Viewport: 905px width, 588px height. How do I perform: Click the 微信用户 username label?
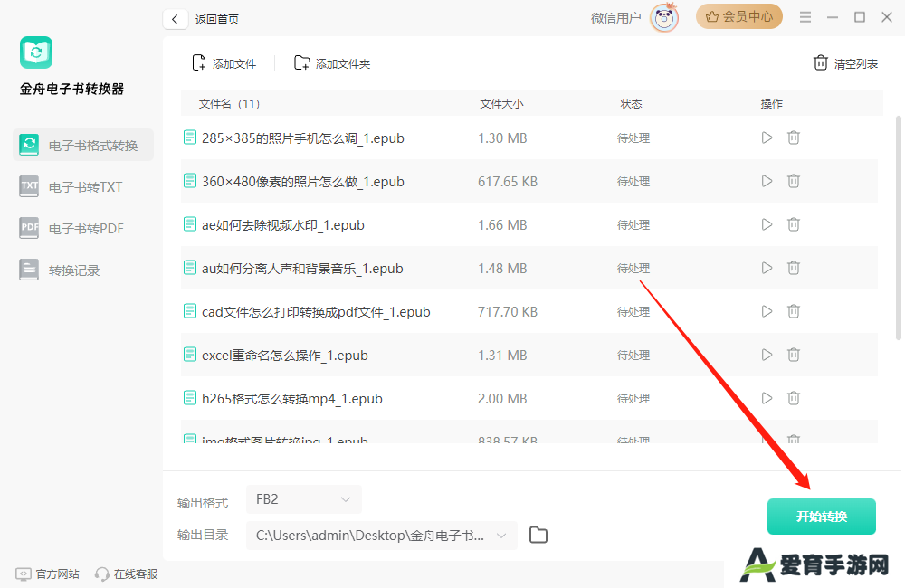615,18
